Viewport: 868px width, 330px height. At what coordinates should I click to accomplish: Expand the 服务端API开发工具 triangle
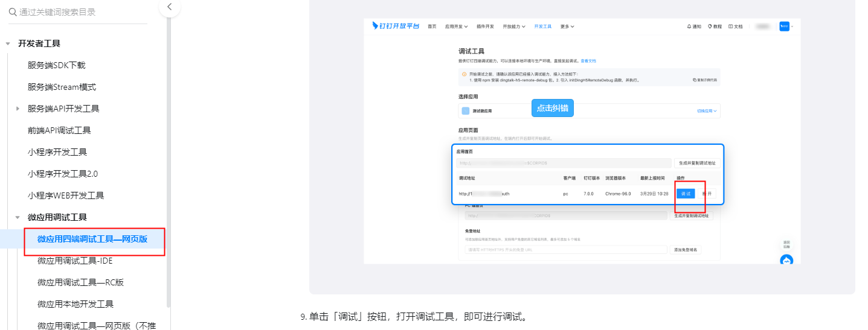tap(18, 109)
